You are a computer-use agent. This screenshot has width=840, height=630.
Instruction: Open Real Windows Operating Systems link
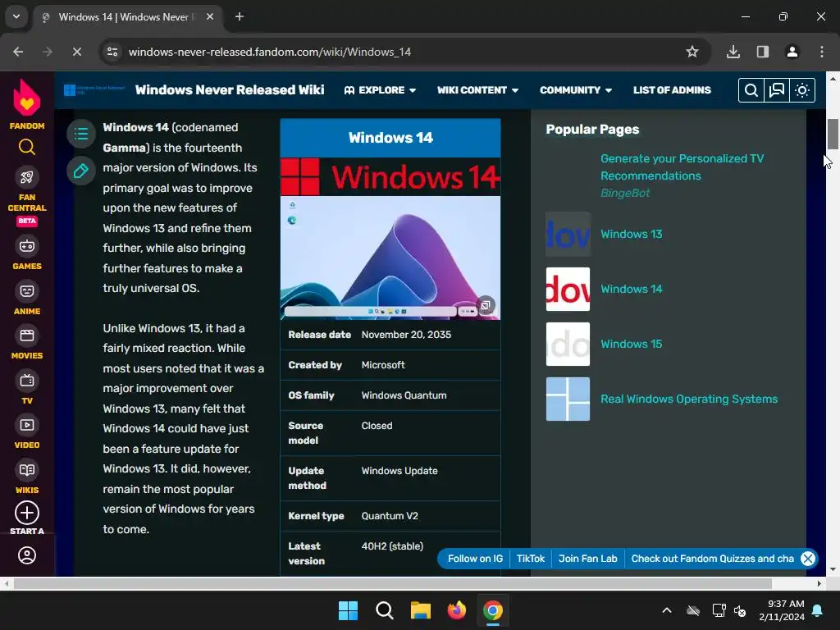coord(689,399)
